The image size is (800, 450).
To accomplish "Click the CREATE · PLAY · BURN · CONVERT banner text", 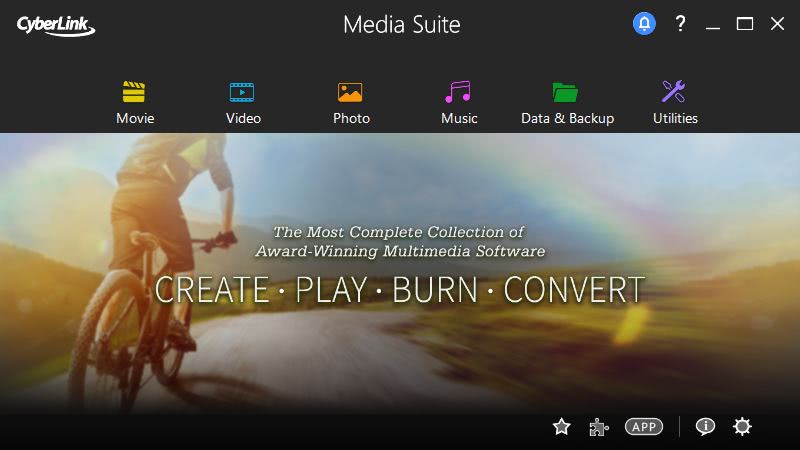I will click(x=400, y=290).
